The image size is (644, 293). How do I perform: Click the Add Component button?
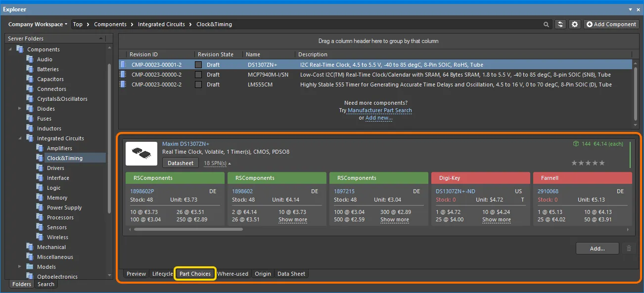(611, 24)
